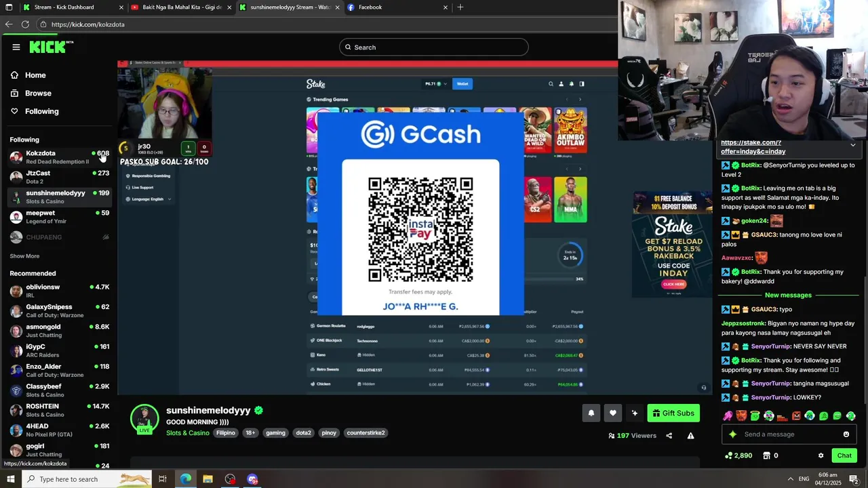Open Windows Start menu
The width and height of the screenshot is (868, 488).
pyautogui.click(x=10, y=479)
